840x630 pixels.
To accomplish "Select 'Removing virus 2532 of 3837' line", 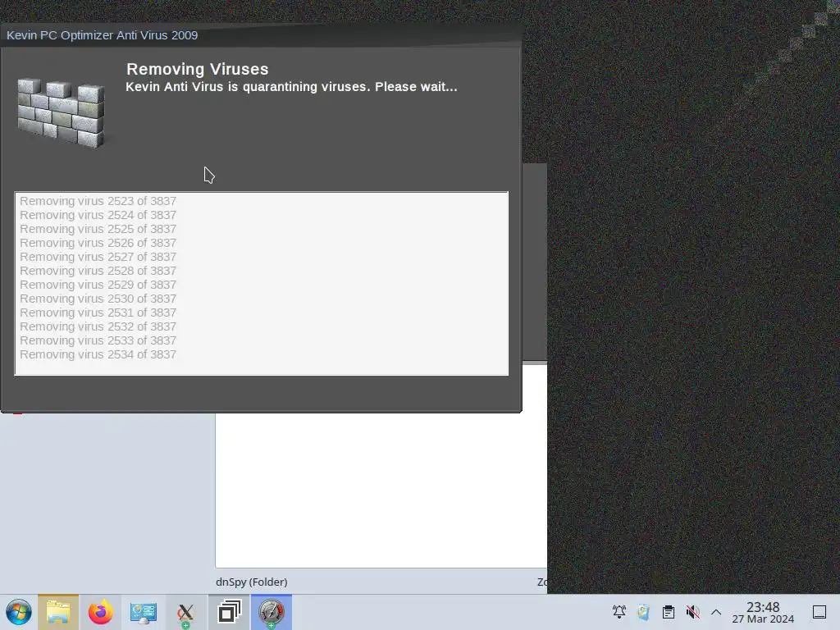I will click(98, 326).
